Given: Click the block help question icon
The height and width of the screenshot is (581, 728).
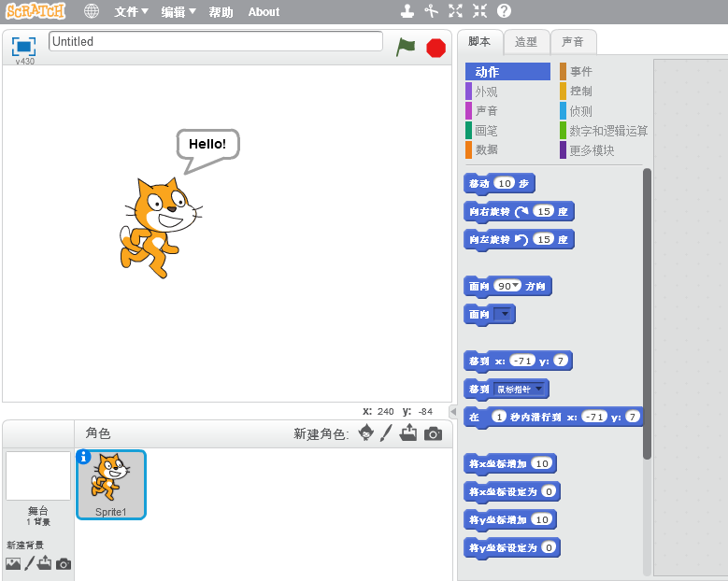Looking at the screenshot, I should coord(504,11).
